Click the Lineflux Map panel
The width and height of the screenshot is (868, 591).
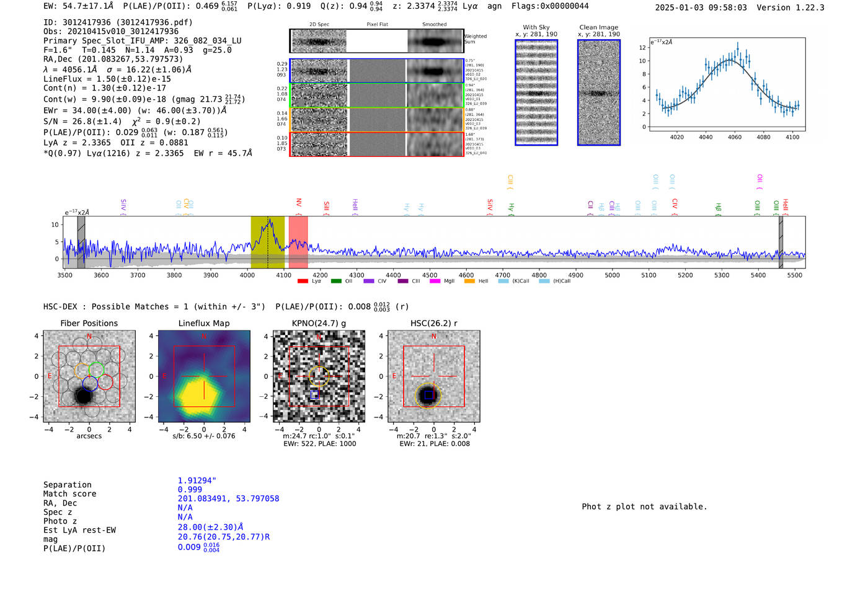point(204,376)
